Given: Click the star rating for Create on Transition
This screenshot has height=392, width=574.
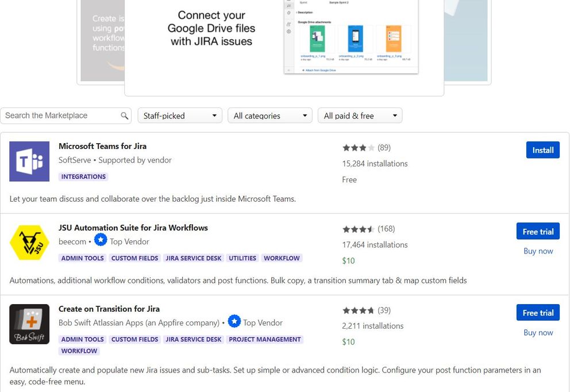Looking at the screenshot, I should pyautogui.click(x=359, y=310).
